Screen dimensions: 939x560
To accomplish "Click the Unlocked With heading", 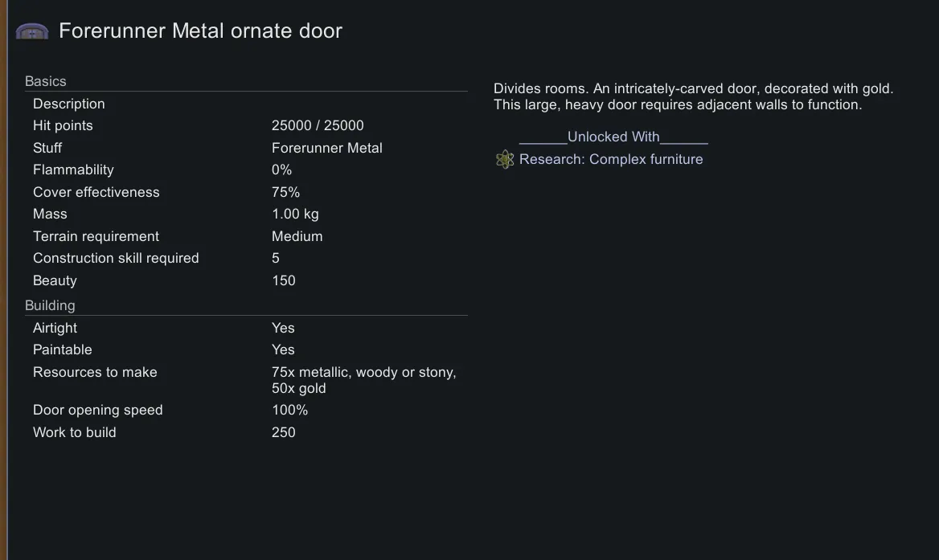I will point(613,137).
